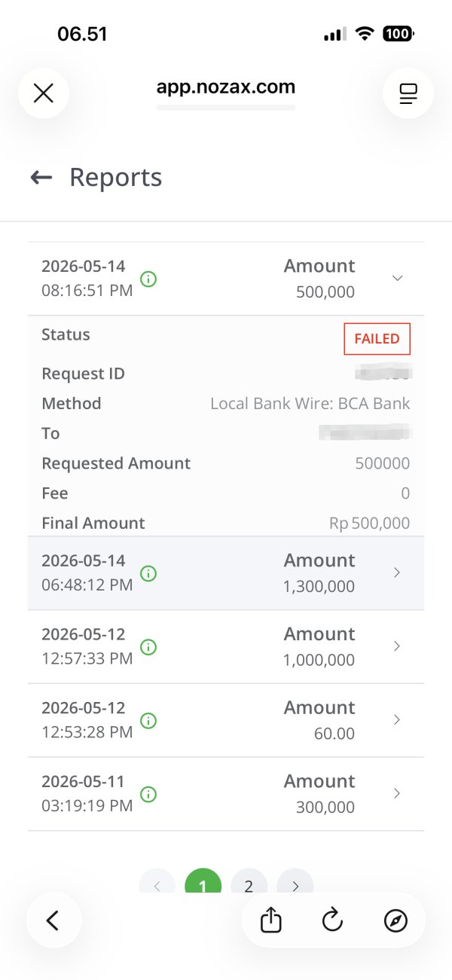452x980 pixels.
Task: Tap the Reports back arrow
Action: coord(41,177)
